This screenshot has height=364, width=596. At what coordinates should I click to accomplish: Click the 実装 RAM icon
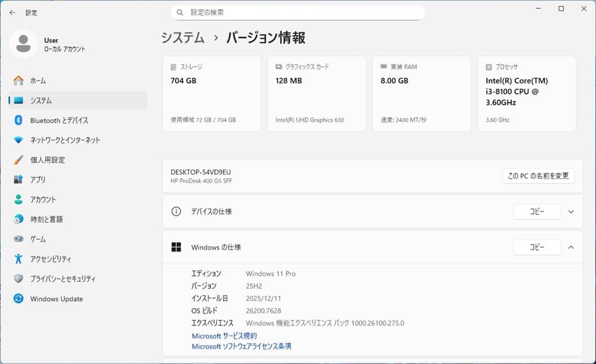[384, 67]
